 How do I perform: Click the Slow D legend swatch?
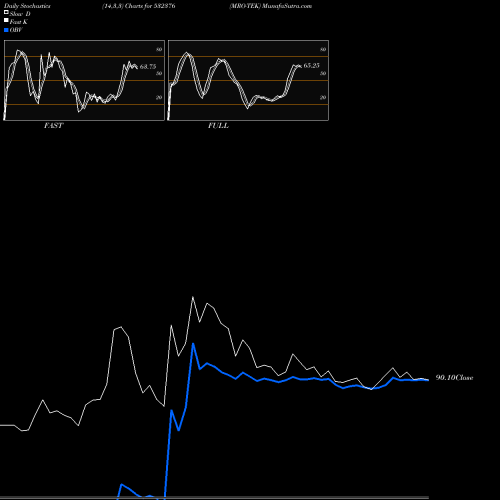6,12
